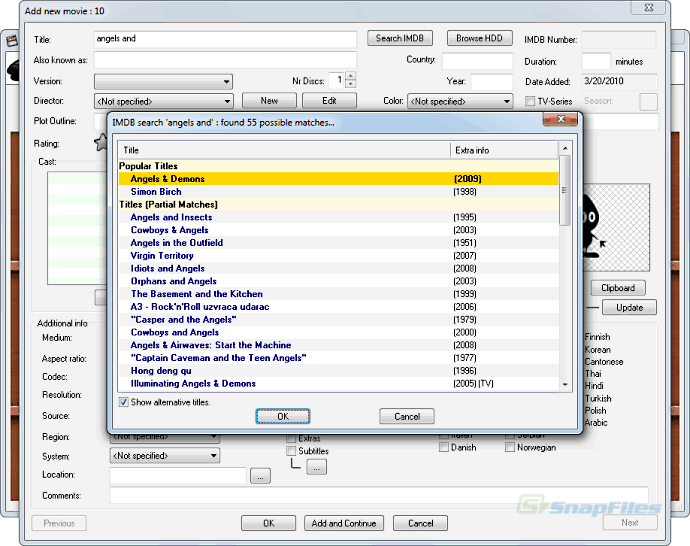This screenshot has width=690, height=546.
Task: Click into the Comments field
Action: [x=379, y=495]
